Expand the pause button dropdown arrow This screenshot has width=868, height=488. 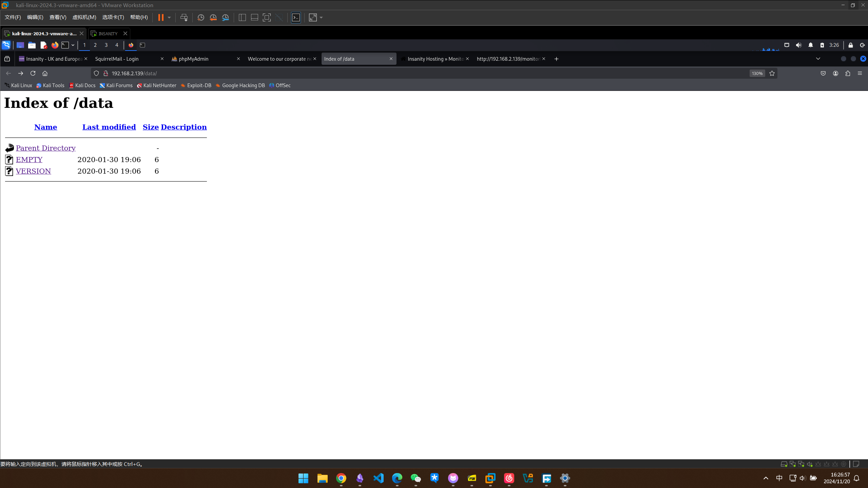tap(169, 18)
